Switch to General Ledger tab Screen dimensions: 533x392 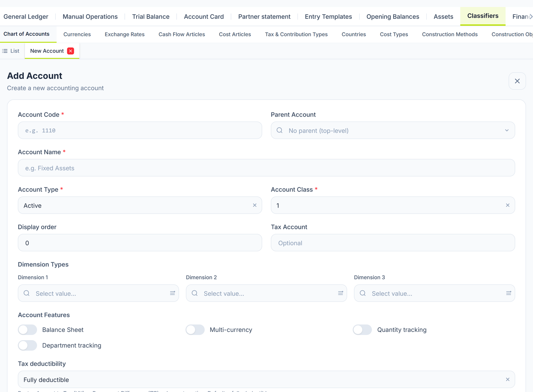point(26,17)
